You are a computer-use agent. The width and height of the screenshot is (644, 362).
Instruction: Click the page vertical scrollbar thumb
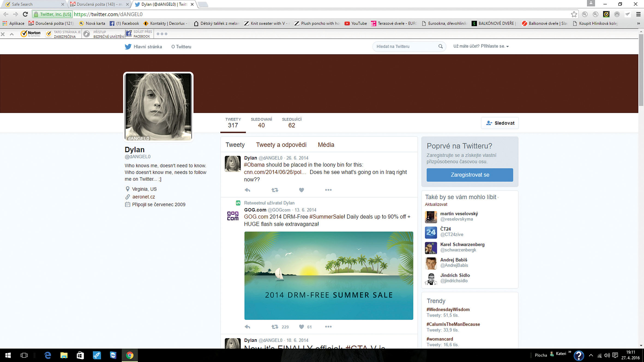click(x=641, y=70)
